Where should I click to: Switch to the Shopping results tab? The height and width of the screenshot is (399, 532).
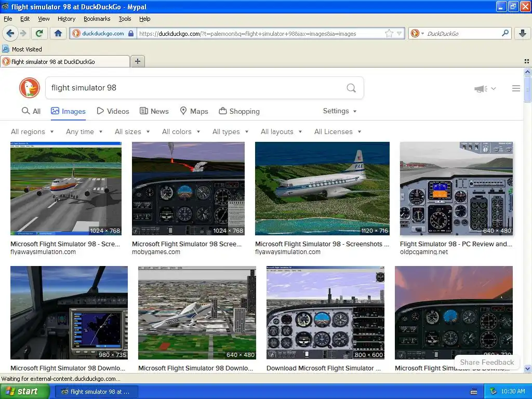(239, 111)
